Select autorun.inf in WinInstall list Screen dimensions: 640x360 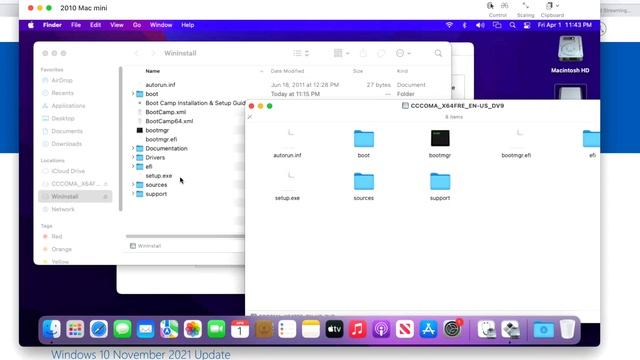click(x=160, y=85)
